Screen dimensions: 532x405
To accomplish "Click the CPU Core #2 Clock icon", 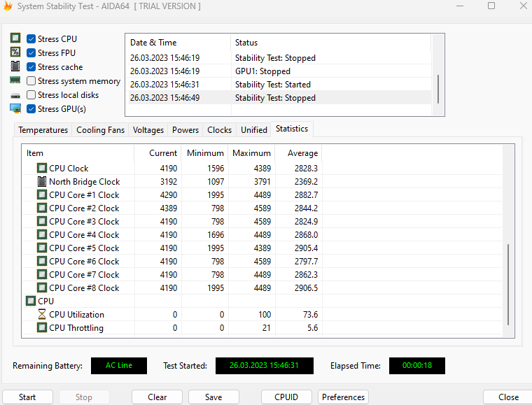I will (42, 208).
